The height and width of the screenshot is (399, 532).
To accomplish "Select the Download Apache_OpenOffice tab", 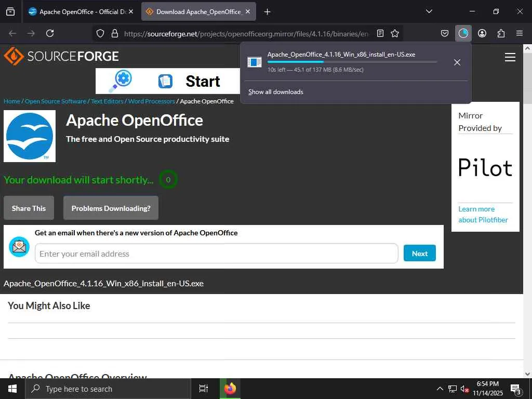I will 198,12.
